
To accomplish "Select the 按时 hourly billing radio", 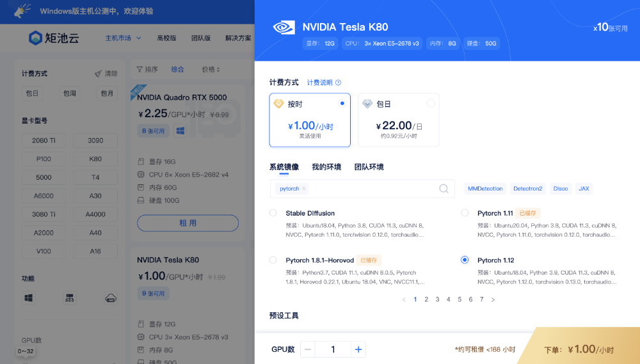I will point(342,103).
